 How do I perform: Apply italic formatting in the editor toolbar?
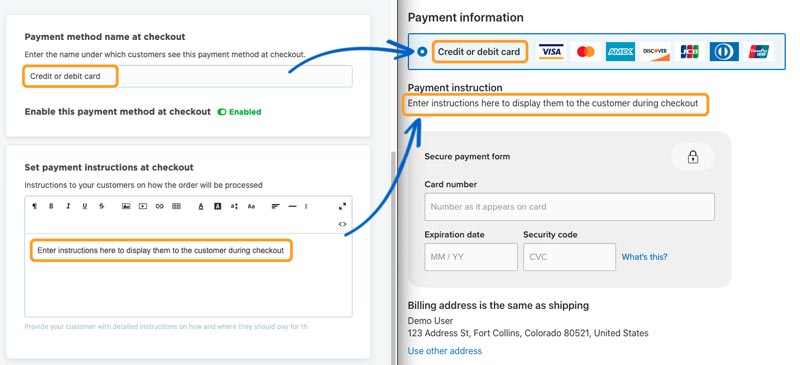(x=68, y=206)
